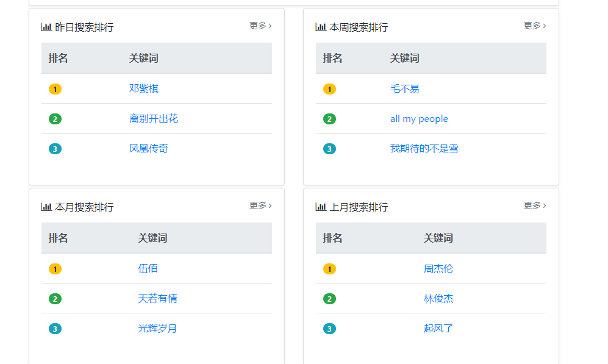Open the keyword link 伍佰
Image resolution: width=608 pixels, height=364 pixels.
pyautogui.click(x=148, y=268)
